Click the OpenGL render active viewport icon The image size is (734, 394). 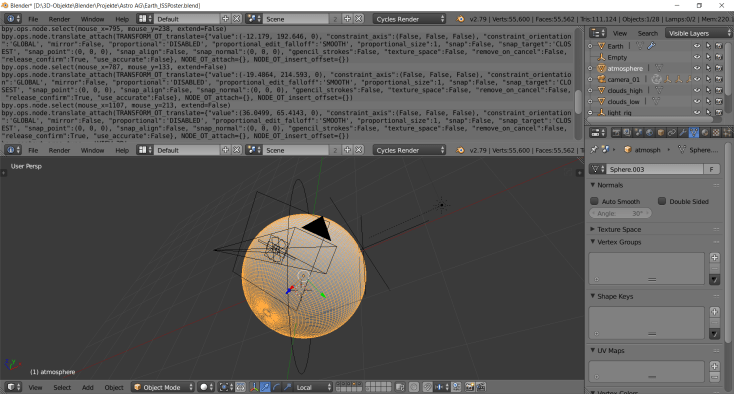pyautogui.click(x=470, y=387)
